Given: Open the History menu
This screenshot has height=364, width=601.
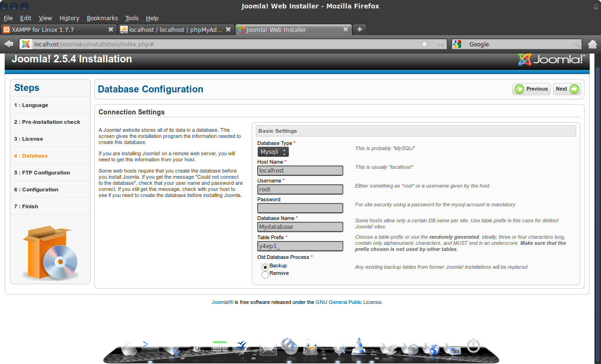Looking at the screenshot, I should tap(69, 18).
